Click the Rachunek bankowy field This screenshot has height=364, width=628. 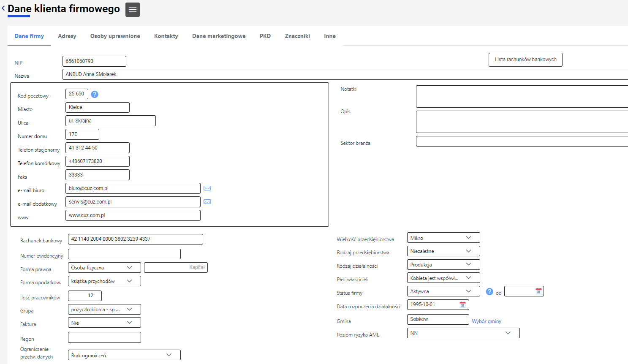136,239
